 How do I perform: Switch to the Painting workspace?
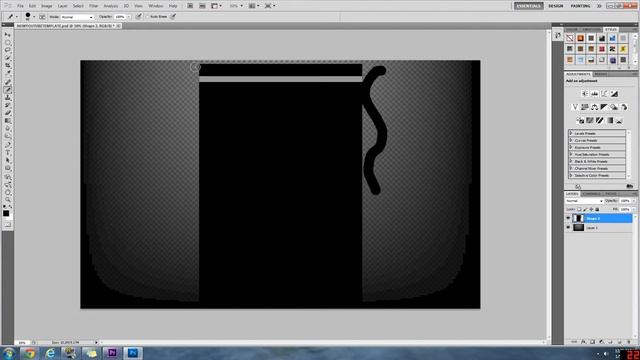click(580, 6)
